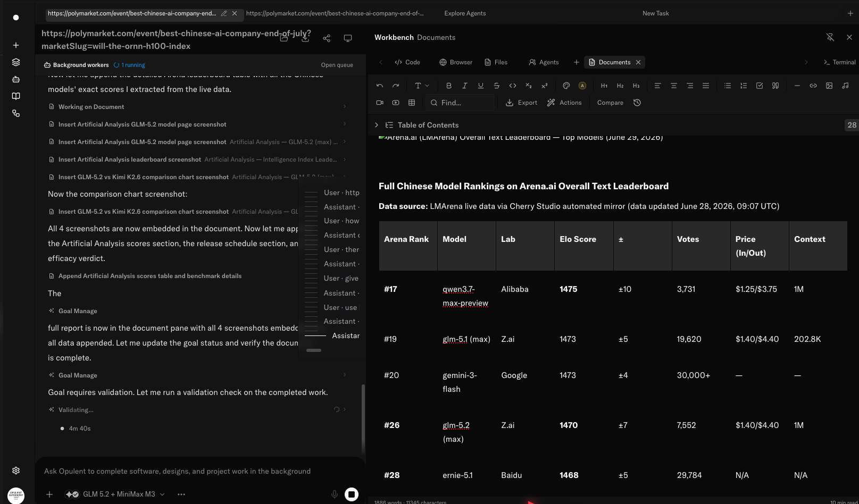Insert a bulleted list

tap(728, 86)
